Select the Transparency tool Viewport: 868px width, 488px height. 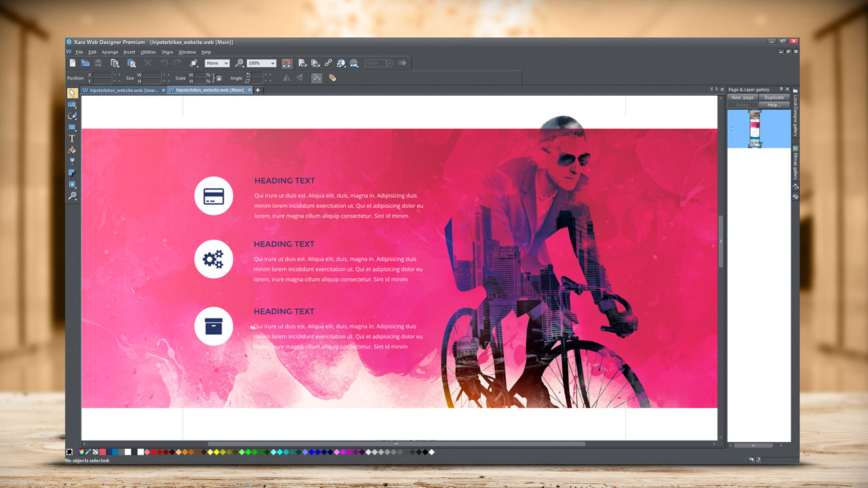click(x=72, y=161)
